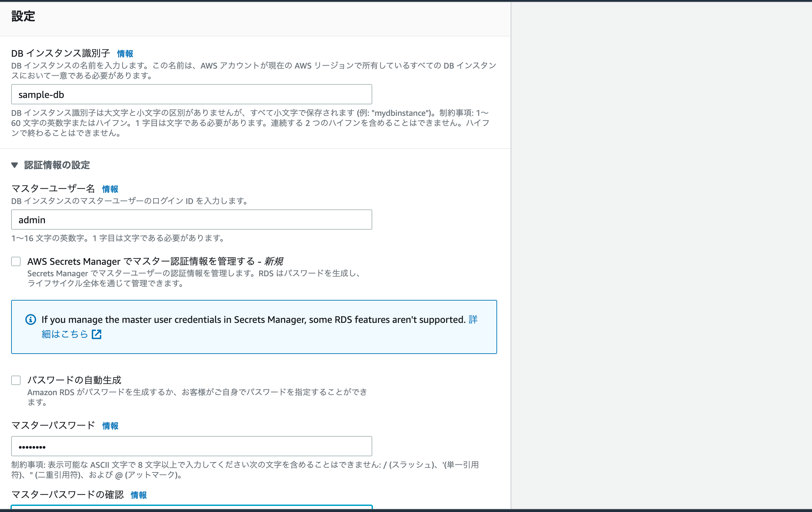Click the 設定 section header
Screen dimensions: 812x512
tap(22, 16)
